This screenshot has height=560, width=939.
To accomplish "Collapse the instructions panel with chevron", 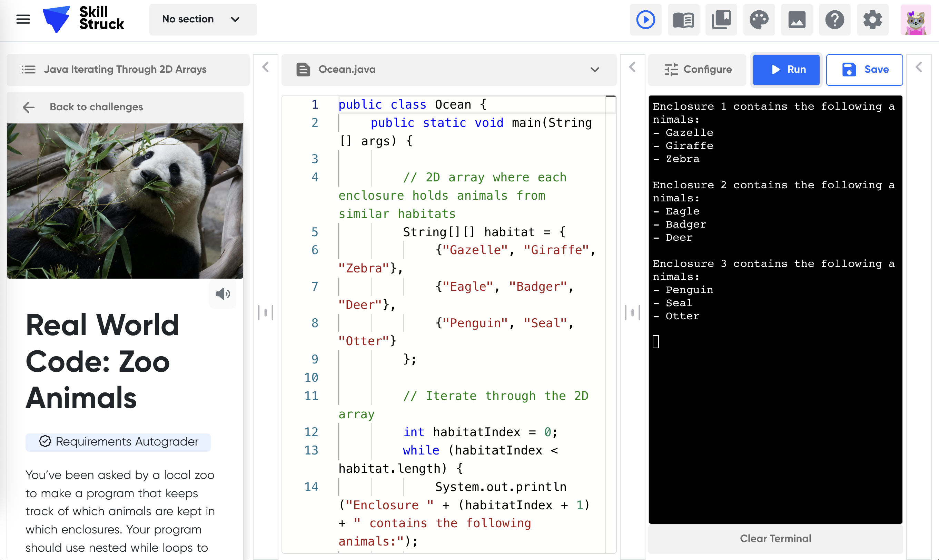I will point(266,68).
